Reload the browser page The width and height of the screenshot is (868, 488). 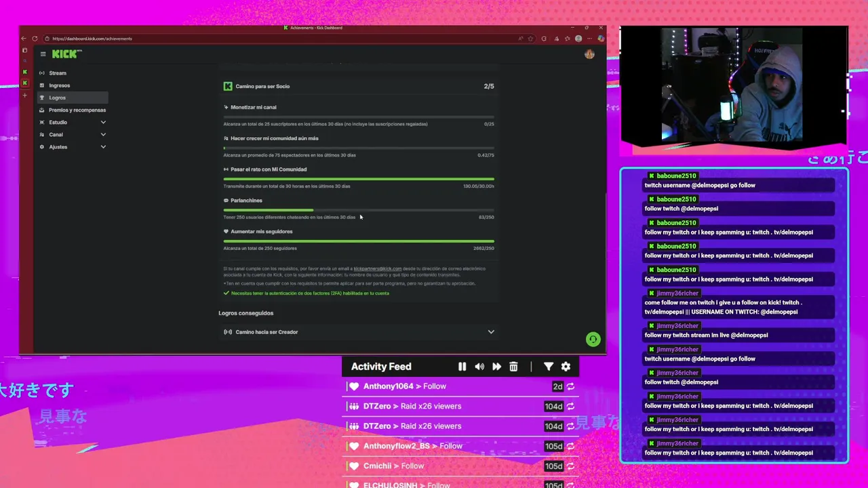(35, 39)
